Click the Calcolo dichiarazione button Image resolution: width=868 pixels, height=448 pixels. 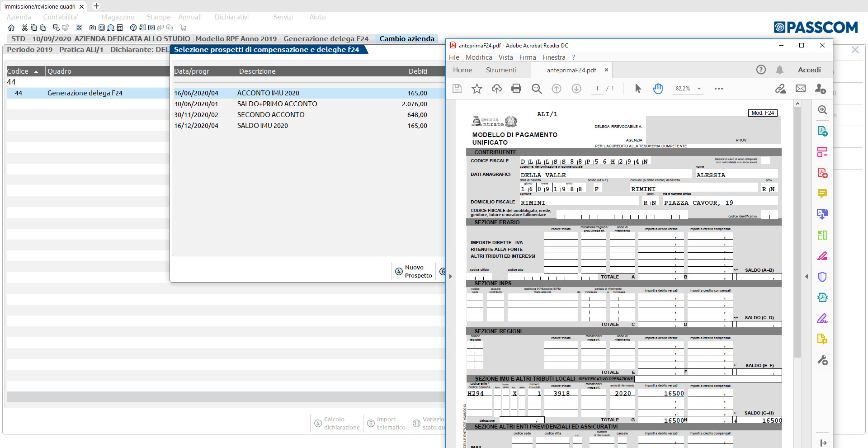(337, 423)
